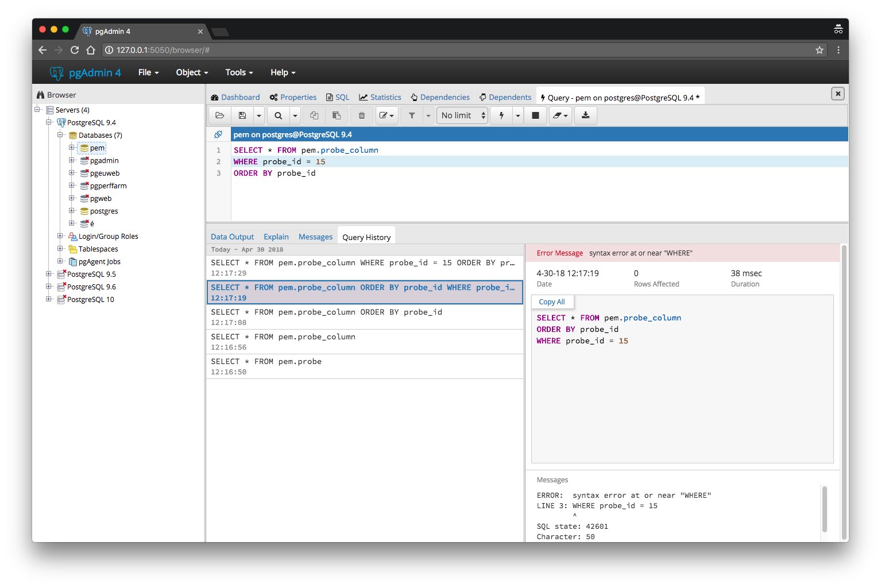Image resolution: width=881 pixels, height=588 pixels.
Task: Open the Tools menu
Action: [239, 72]
